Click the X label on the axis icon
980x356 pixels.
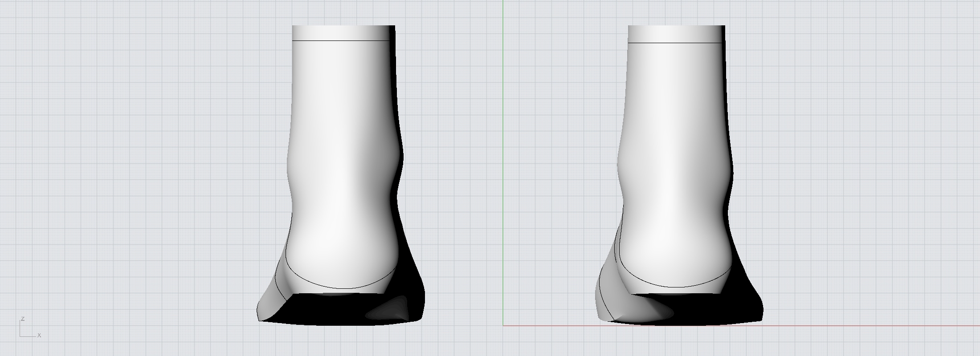[x=39, y=335]
